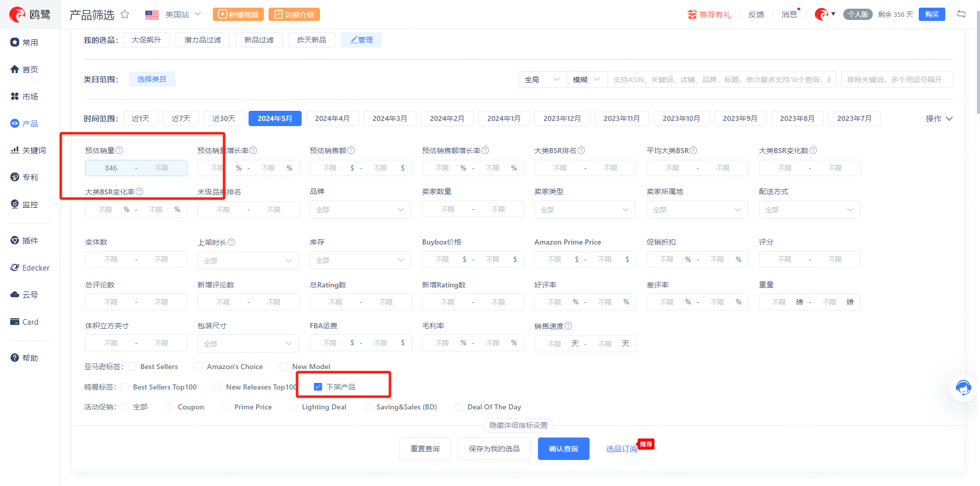
Task: Open the 模糊 match mode dropdown
Action: click(587, 79)
